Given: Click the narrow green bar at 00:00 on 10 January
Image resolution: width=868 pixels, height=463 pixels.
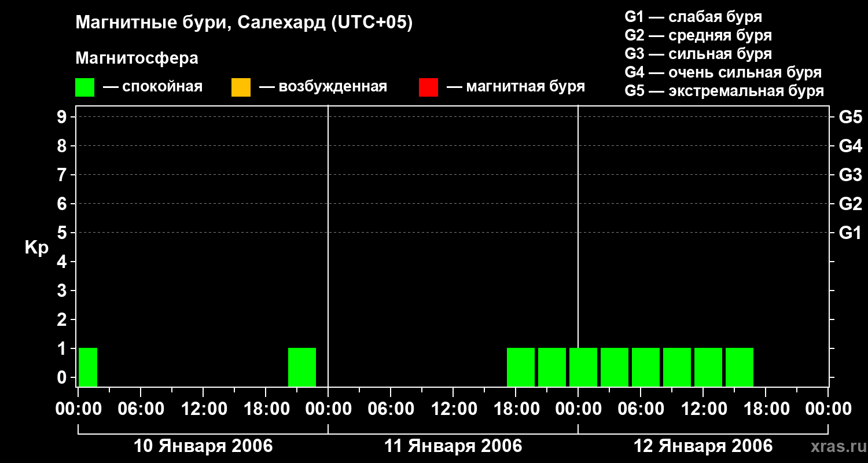Looking at the screenshot, I should coord(88,367).
